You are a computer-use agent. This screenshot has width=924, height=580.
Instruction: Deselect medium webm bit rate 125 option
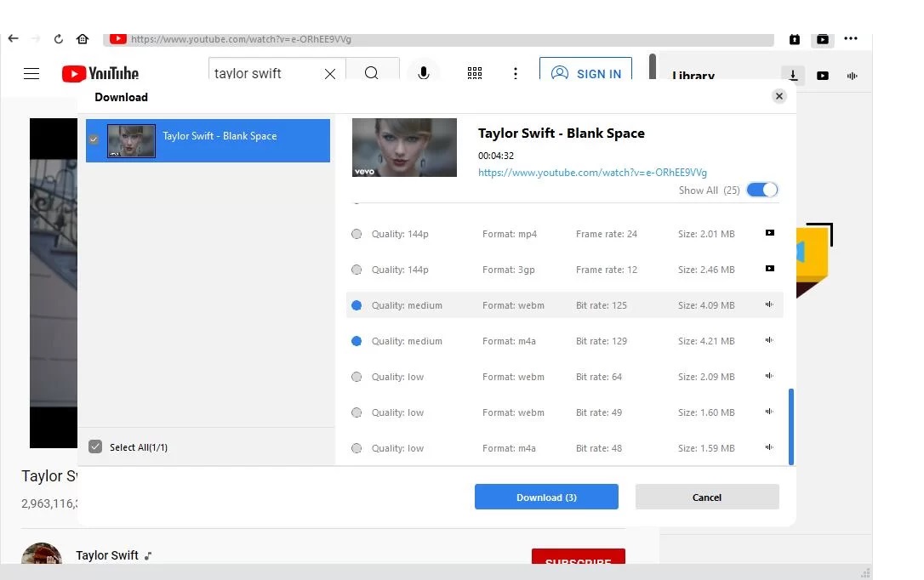[356, 305]
